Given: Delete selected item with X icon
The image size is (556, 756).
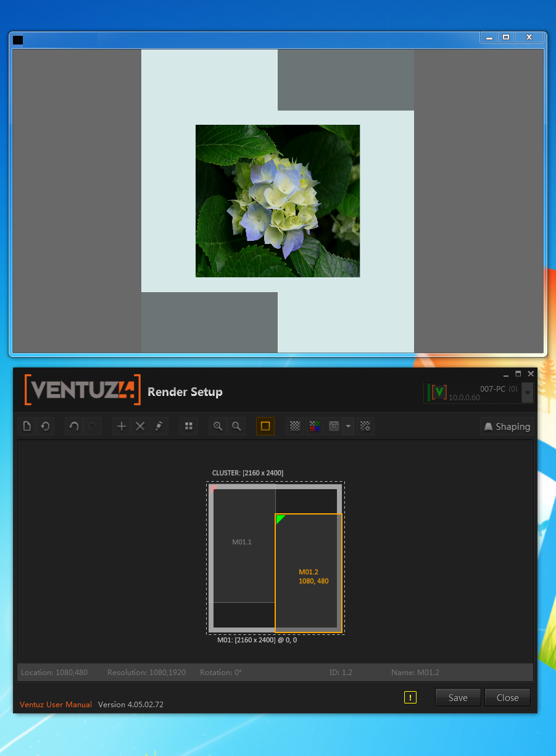Looking at the screenshot, I should pos(140,426).
